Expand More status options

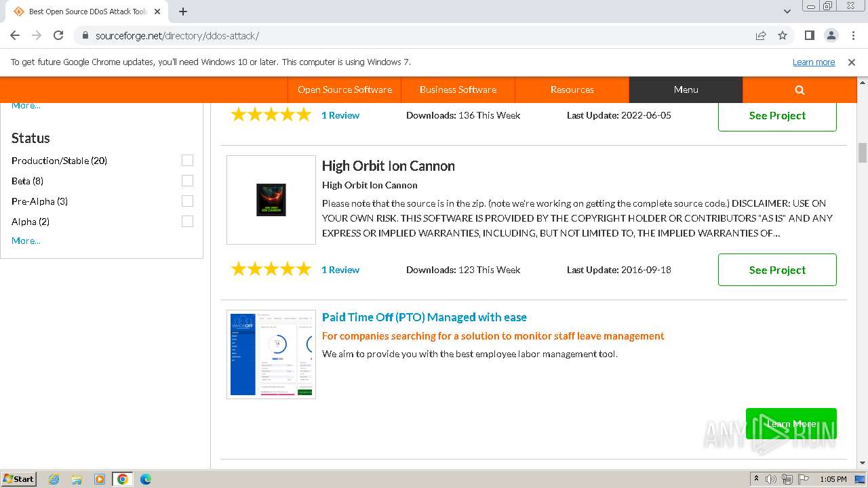click(x=26, y=241)
